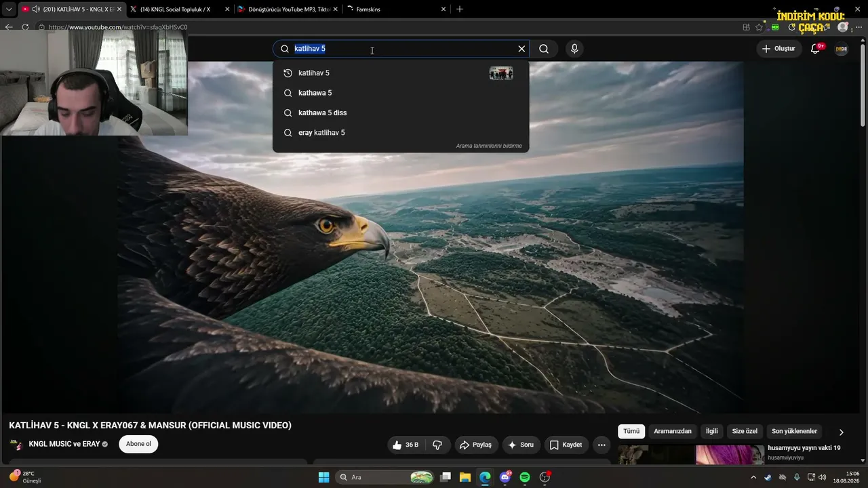Open the husamyuyu video thumbnail
This screenshot has height=488, width=868.
point(692,455)
